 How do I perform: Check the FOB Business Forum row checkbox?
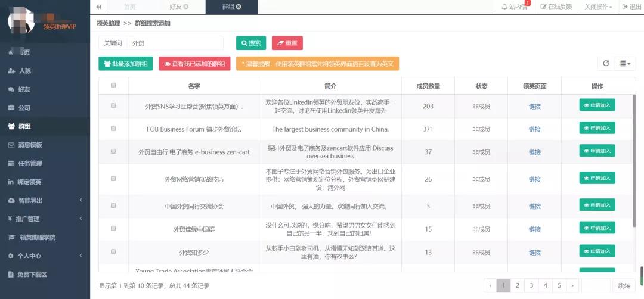(x=113, y=129)
